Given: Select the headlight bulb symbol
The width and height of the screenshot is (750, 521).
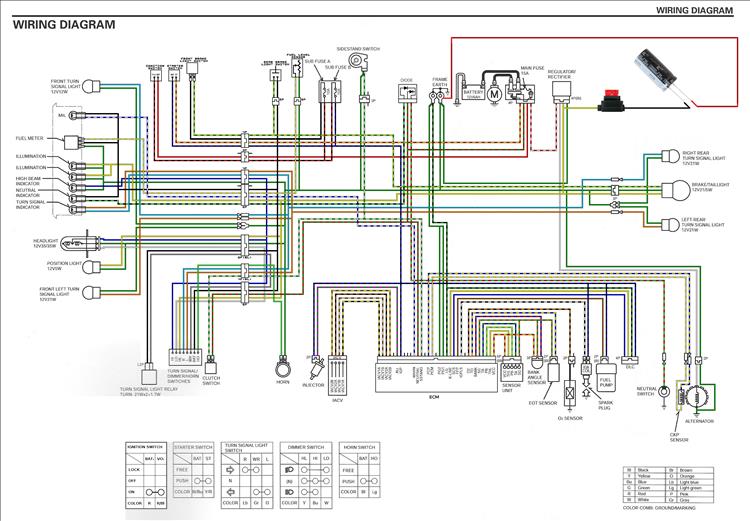Looking at the screenshot, I should (86, 244).
